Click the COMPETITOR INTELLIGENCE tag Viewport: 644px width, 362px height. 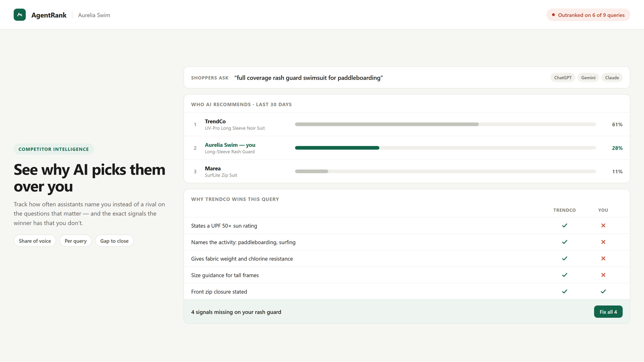tap(54, 149)
